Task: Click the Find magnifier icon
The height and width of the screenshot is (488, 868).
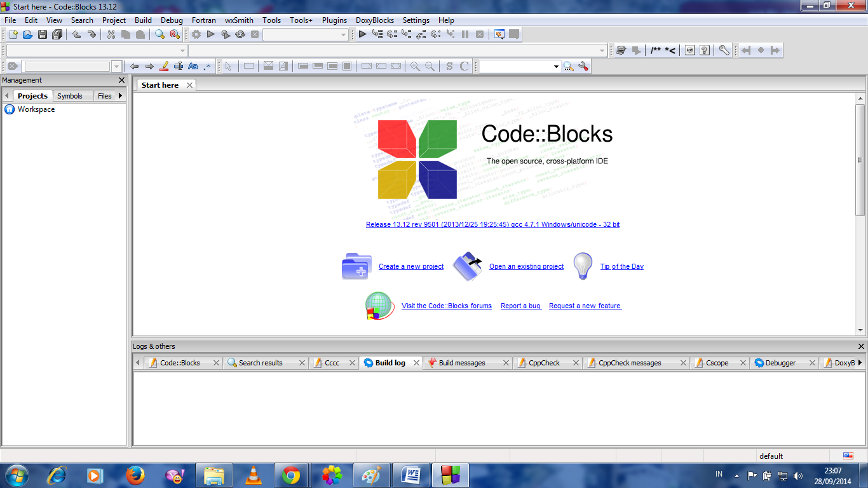Action: tap(159, 34)
